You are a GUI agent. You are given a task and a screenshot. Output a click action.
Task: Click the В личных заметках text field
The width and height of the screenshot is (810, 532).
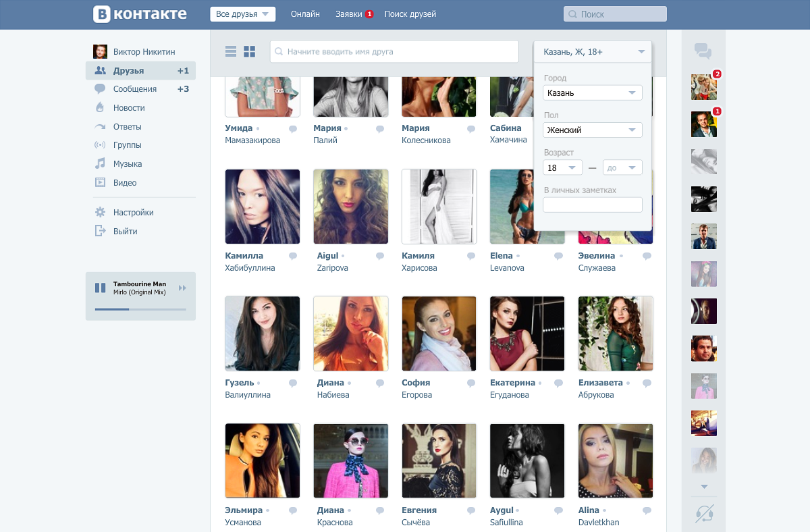coord(593,205)
